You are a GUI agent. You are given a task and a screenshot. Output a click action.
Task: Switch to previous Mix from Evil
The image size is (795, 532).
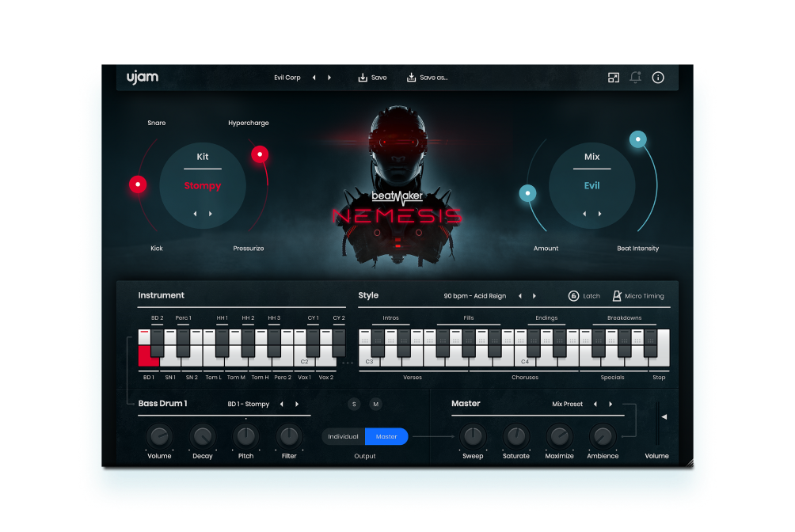[x=584, y=214]
